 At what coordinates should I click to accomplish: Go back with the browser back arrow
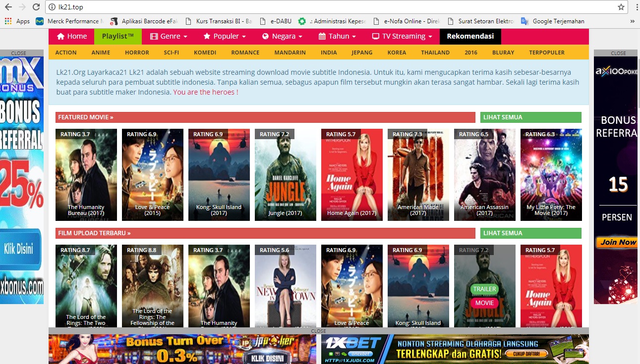[x=8, y=7]
